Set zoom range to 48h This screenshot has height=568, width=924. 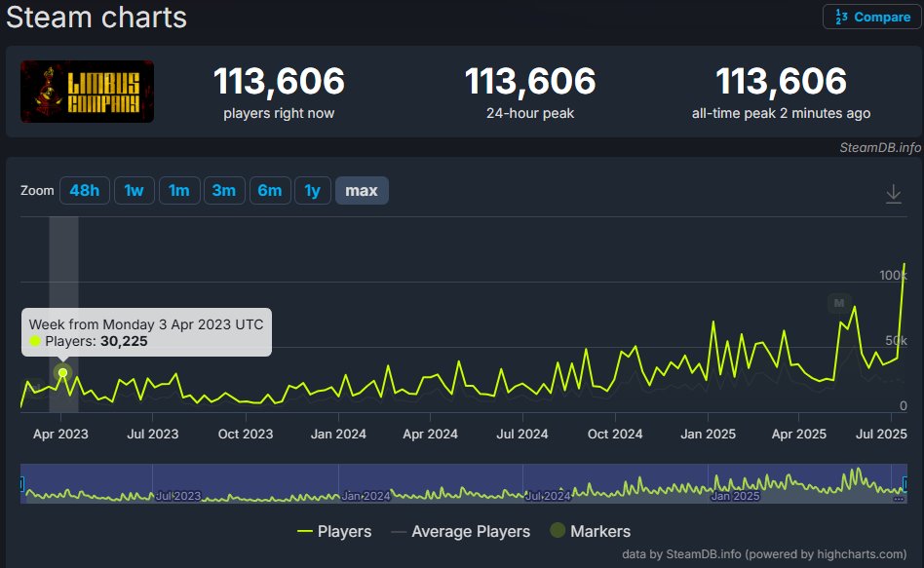pos(84,190)
